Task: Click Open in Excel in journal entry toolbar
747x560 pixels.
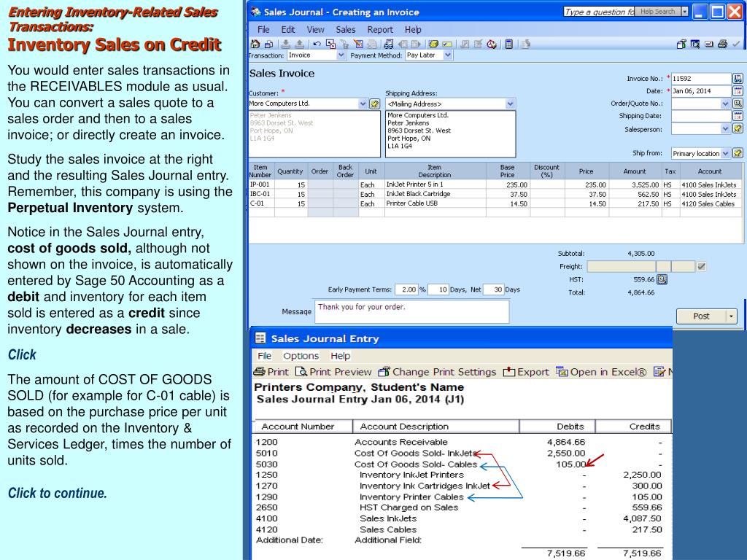Action: 601,372
